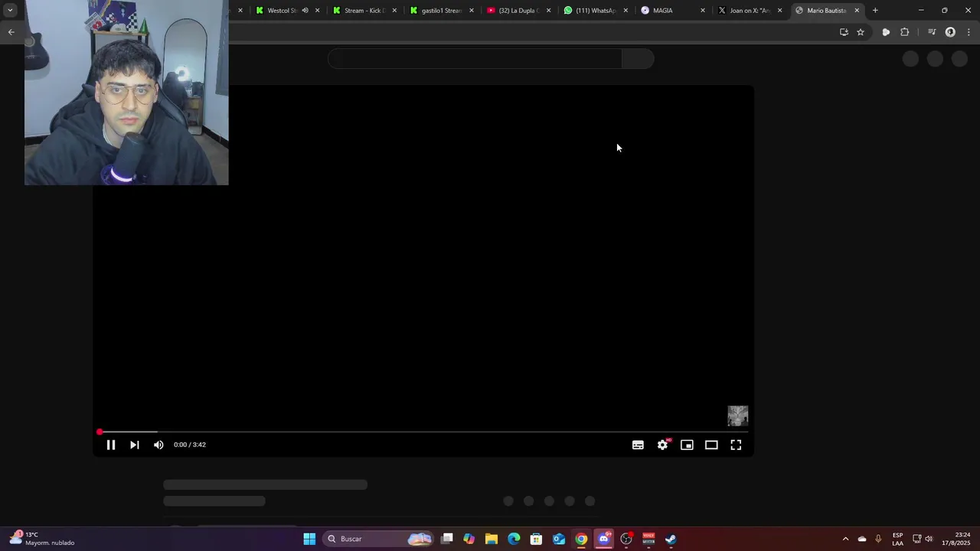The height and width of the screenshot is (551, 980).
Task: Bookmark this page with the star
Action: [x=861, y=32]
